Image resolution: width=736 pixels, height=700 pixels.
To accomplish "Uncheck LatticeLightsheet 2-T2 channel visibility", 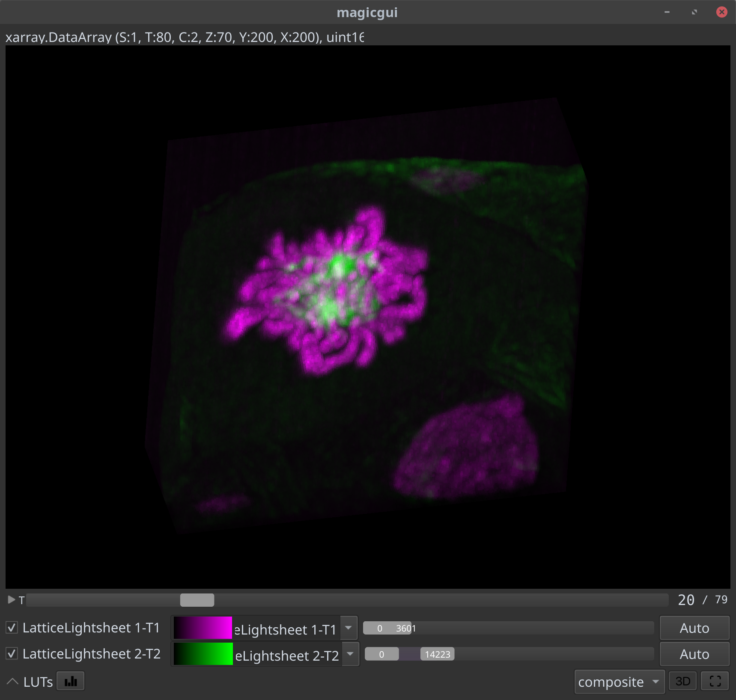I will [x=12, y=654].
